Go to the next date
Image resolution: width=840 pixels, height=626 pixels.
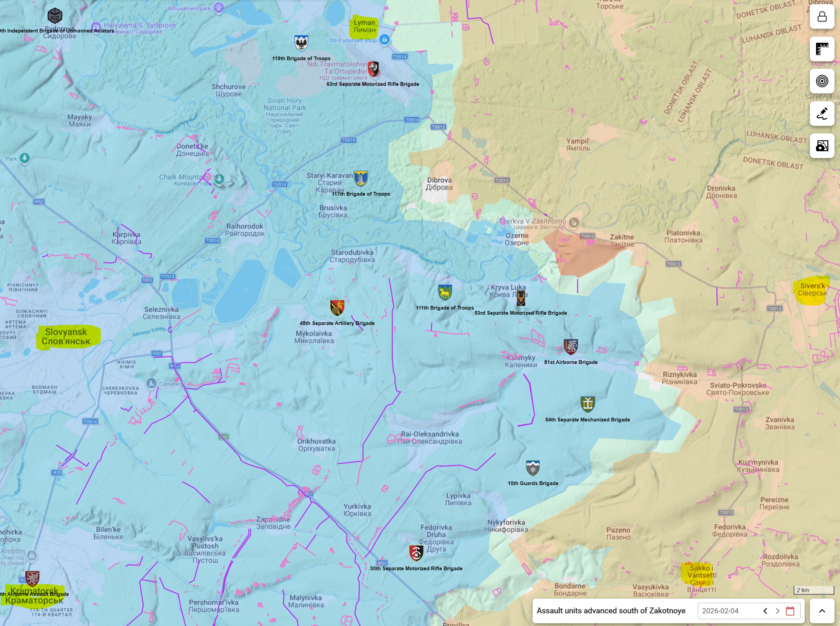777,611
